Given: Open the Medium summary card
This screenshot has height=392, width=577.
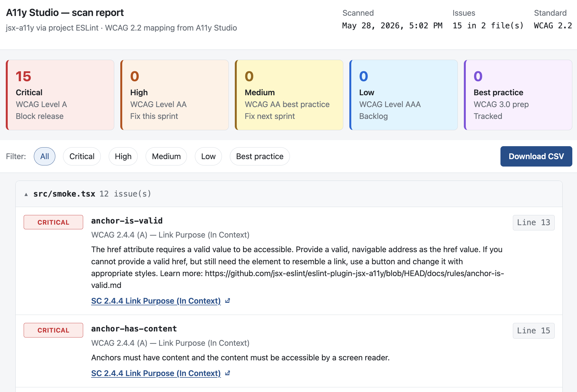Looking at the screenshot, I should pos(289,95).
